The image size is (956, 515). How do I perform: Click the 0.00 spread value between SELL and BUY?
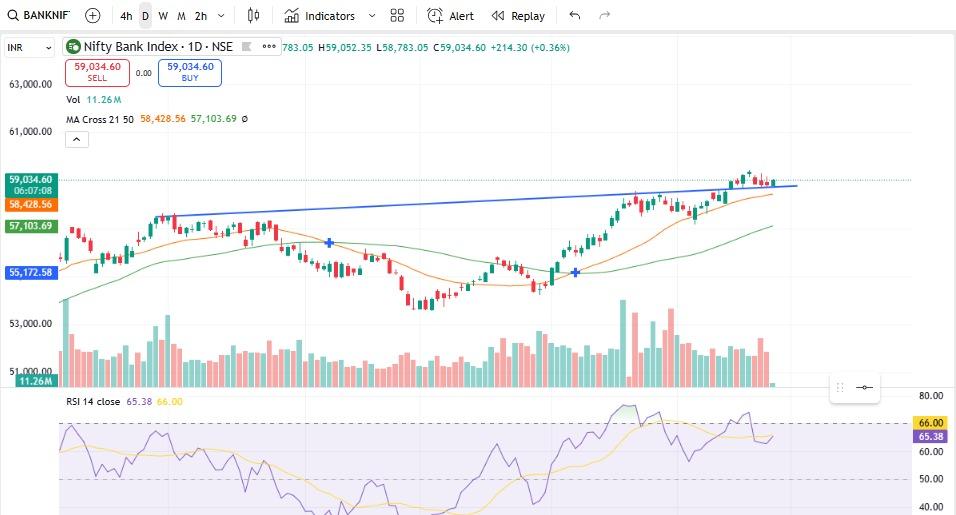(x=144, y=73)
